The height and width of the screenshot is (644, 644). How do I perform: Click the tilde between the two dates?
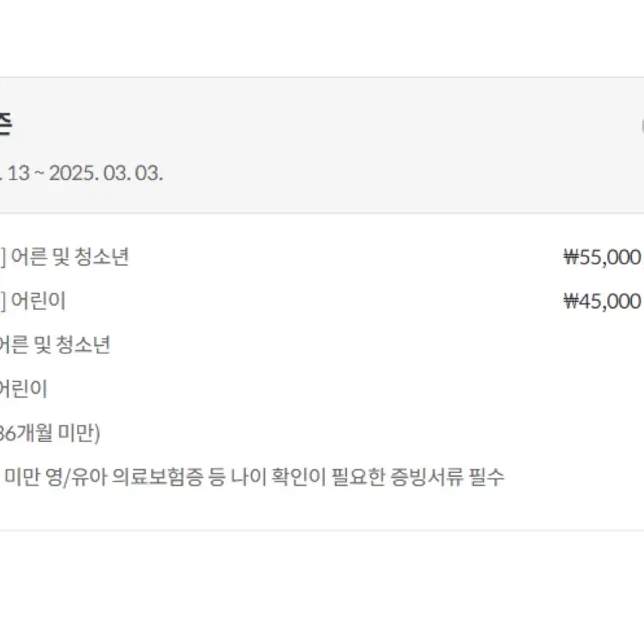(40, 174)
